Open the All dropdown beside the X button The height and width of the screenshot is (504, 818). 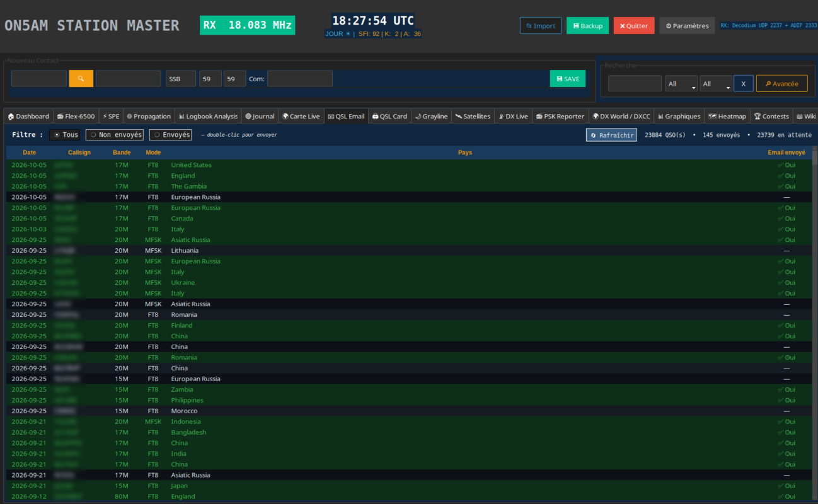[716, 84]
